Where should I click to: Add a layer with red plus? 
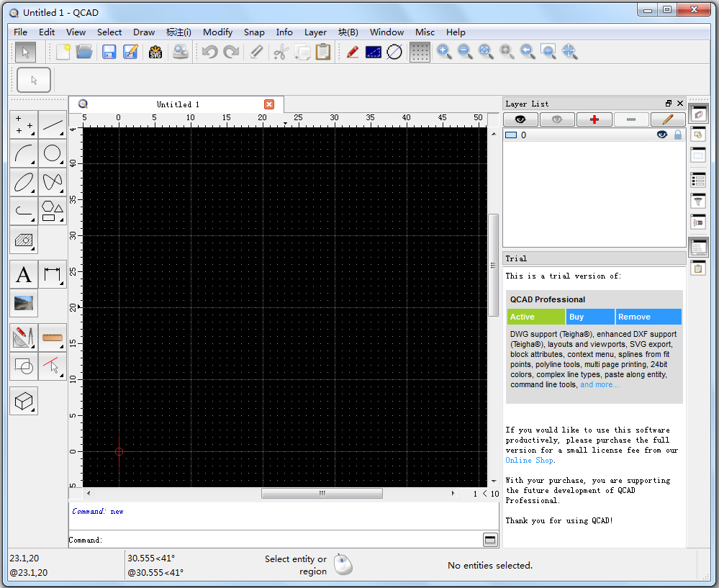click(x=594, y=119)
